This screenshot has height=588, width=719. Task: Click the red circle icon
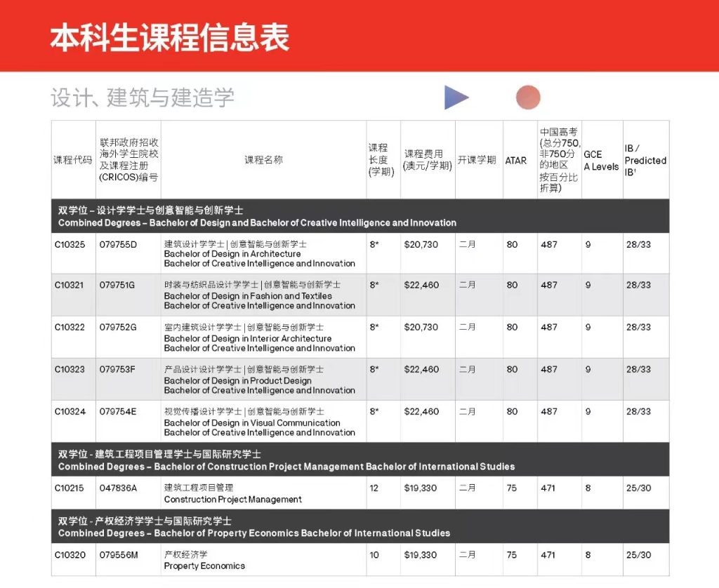click(x=528, y=98)
